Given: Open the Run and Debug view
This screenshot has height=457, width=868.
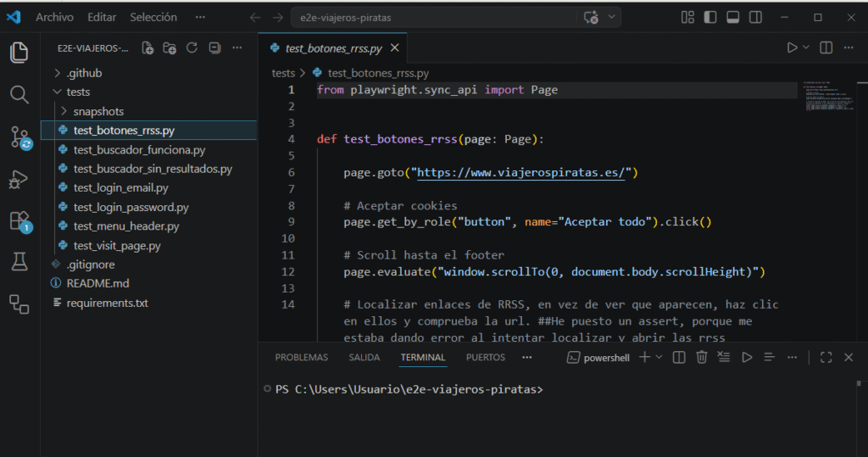Looking at the screenshot, I should point(19,180).
